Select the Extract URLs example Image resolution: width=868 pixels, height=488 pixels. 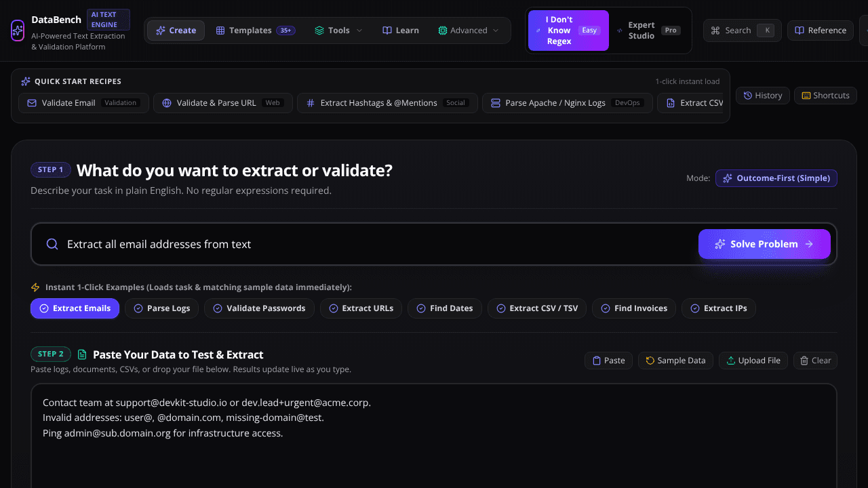361,308
